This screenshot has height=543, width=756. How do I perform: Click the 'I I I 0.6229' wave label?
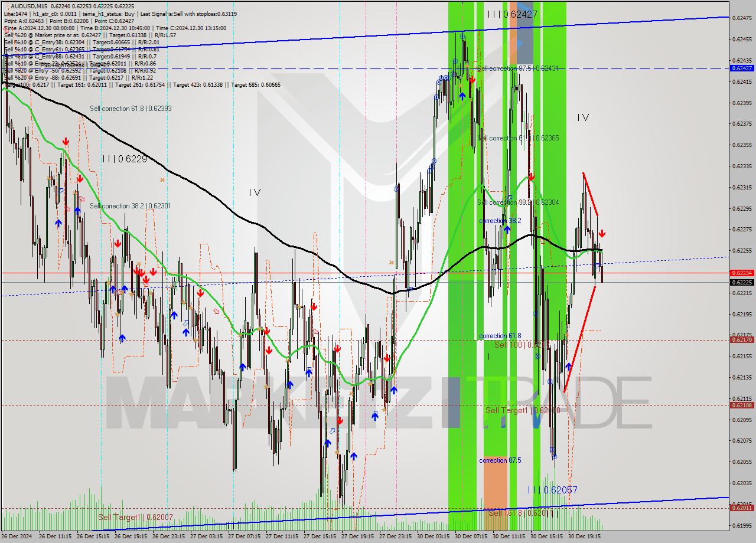[x=124, y=159]
